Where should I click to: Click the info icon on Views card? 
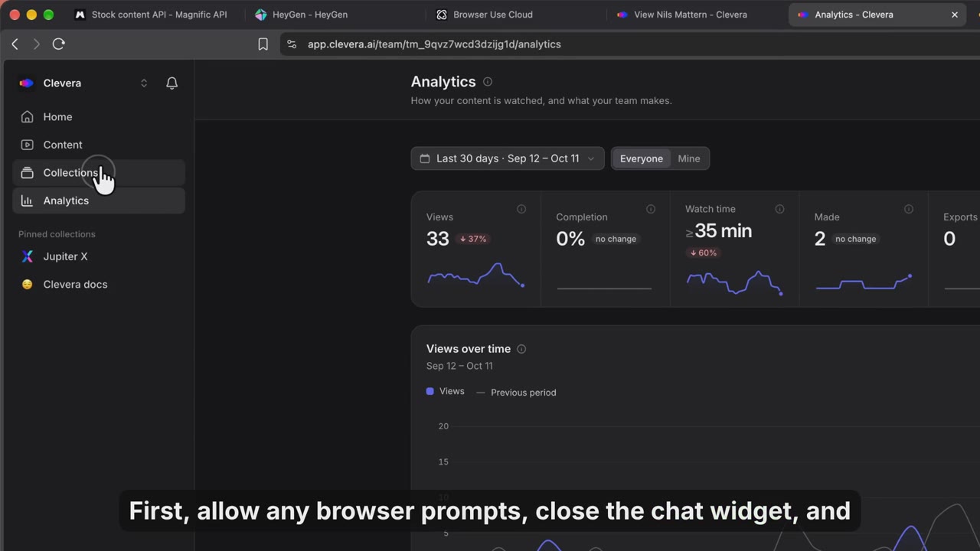tap(521, 209)
